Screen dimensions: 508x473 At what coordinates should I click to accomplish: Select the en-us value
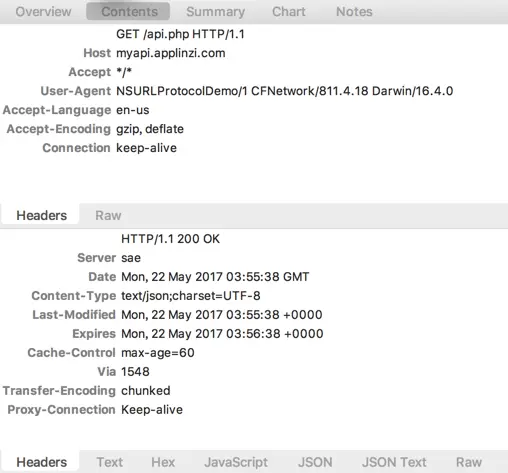(x=133, y=110)
